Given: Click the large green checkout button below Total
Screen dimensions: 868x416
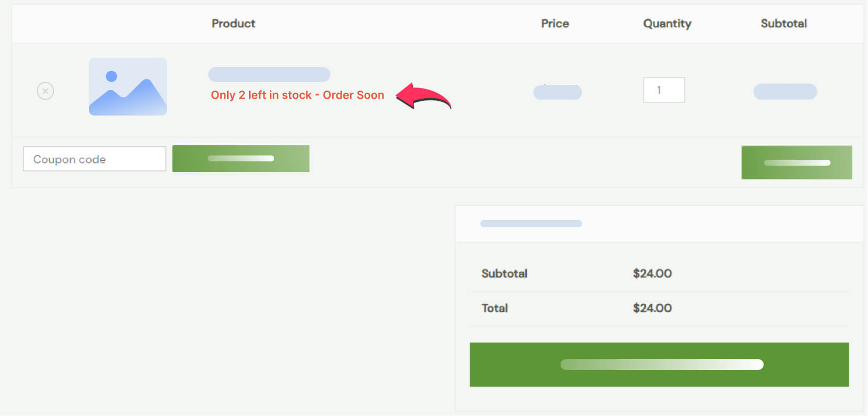Looking at the screenshot, I should [659, 365].
